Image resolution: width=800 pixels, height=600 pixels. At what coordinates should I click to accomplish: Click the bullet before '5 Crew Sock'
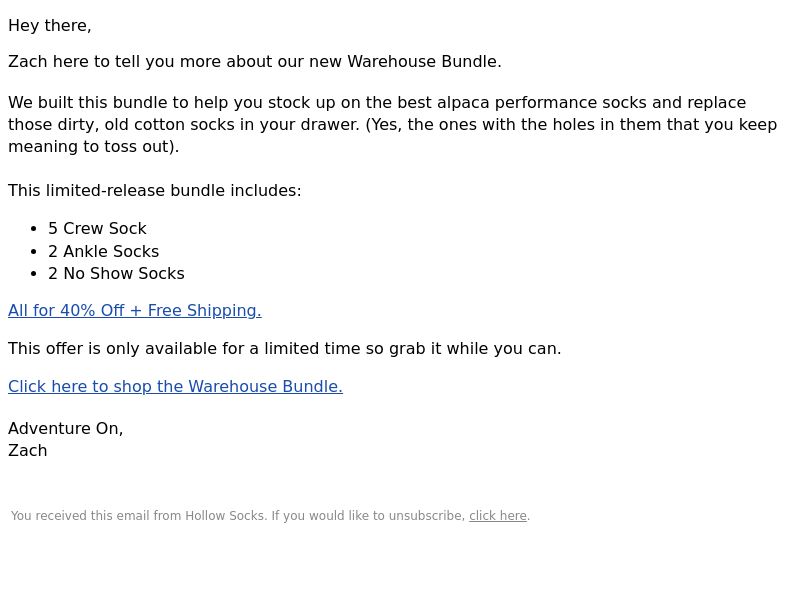pos(34,229)
